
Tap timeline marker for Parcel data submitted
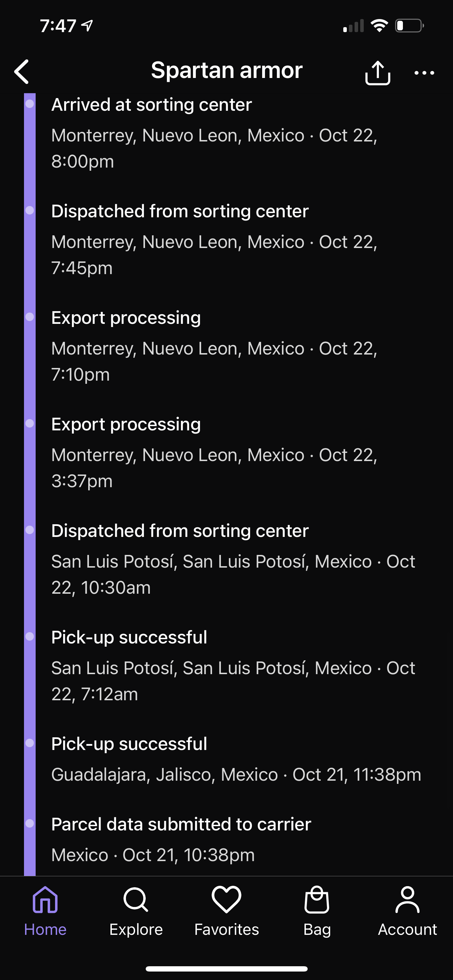click(30, 823)
